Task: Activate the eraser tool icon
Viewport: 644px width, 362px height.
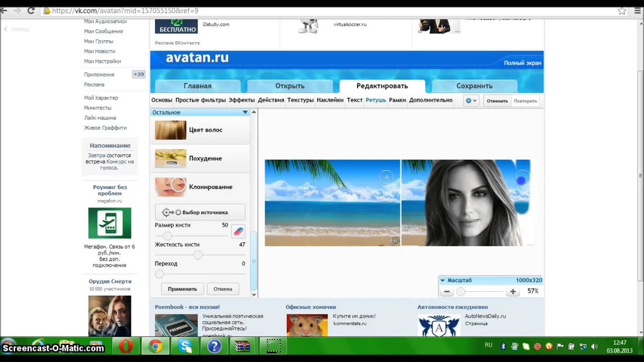Action: (x=238, y=231)
